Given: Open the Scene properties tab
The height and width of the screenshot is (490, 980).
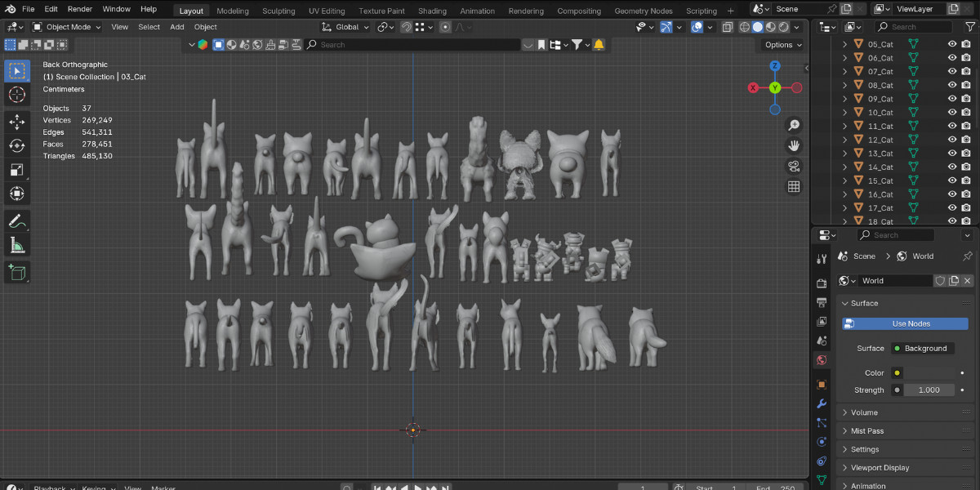Looking at the screenshot, I should pos(822,341).
